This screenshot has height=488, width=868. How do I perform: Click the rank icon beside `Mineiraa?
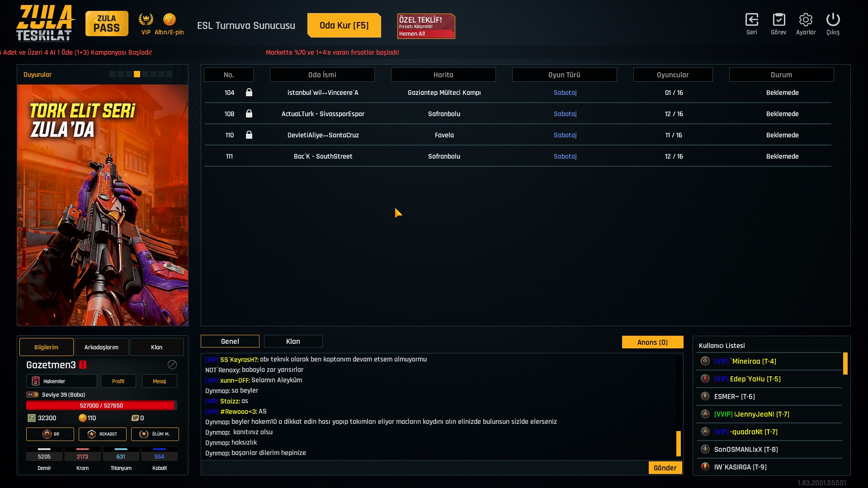click(705, 361)
